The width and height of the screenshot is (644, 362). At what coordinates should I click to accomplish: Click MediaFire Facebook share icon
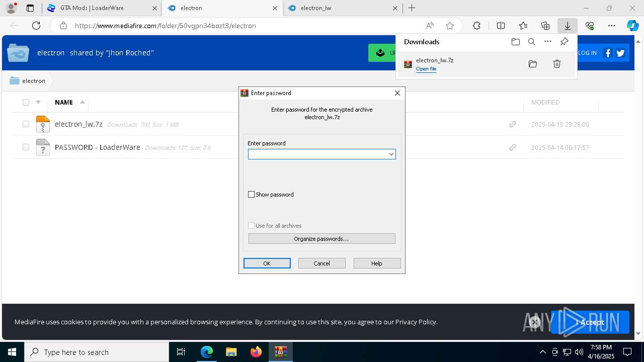[x=608, y=53]
